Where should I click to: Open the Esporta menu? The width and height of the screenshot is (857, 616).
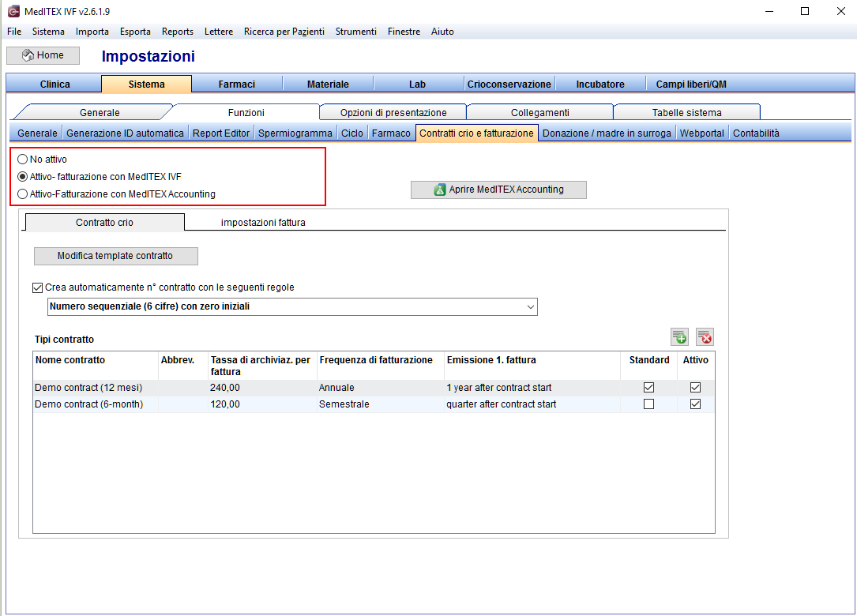(135, 32)
